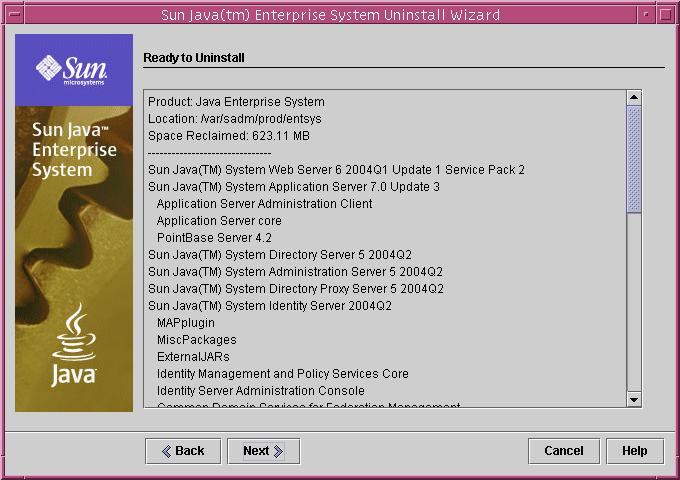Open the window menu in title bar
Viewport: 680px width, 480px height.
click(15, 14)
